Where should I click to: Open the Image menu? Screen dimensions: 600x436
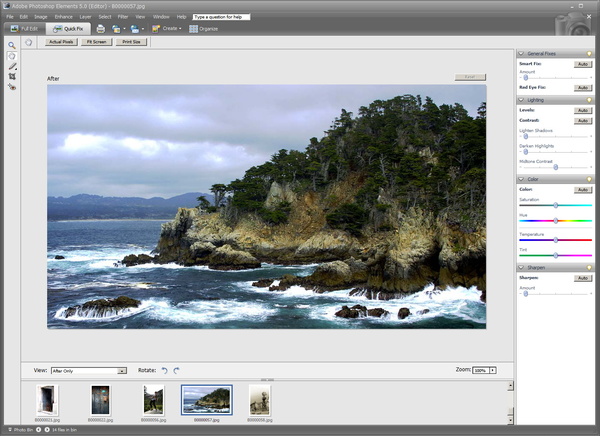(41, 17)
